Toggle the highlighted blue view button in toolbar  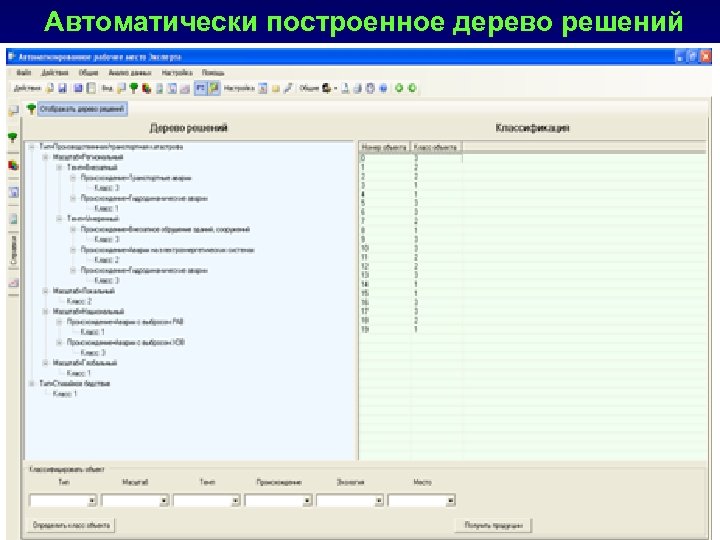pyautogui.click(x=201, y=88)
